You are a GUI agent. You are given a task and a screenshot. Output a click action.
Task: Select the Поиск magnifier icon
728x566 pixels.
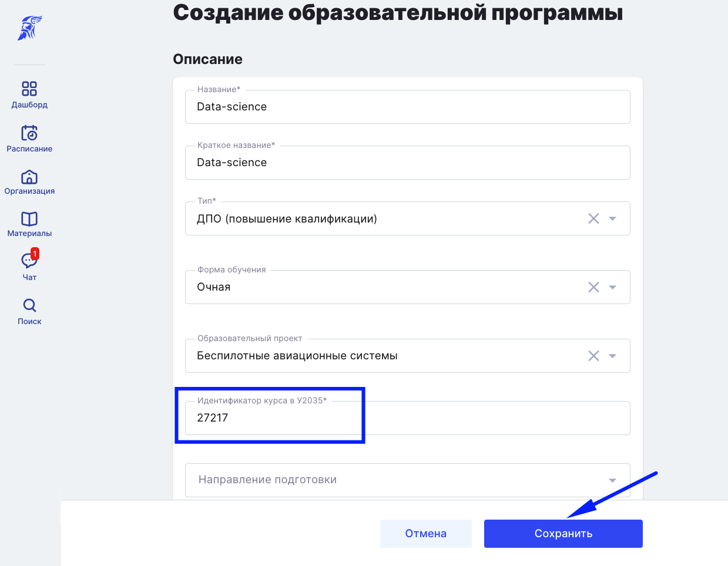click(x=29, y=305)
